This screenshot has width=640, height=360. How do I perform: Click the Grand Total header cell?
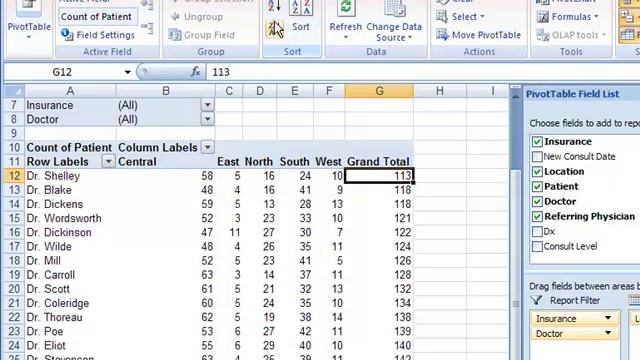[x=379, y=162]
